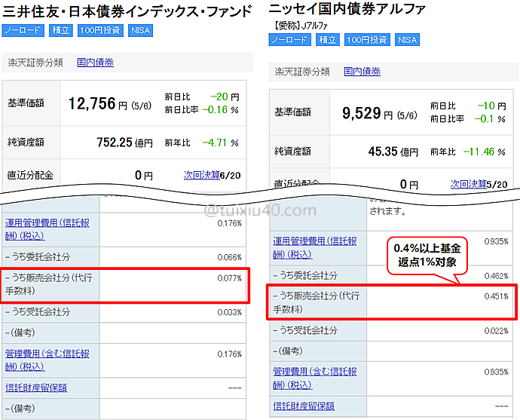Viewport: 520px width, 420px height.
Task: Select the 純資産額 label in right table
Action: coord(292,152)
